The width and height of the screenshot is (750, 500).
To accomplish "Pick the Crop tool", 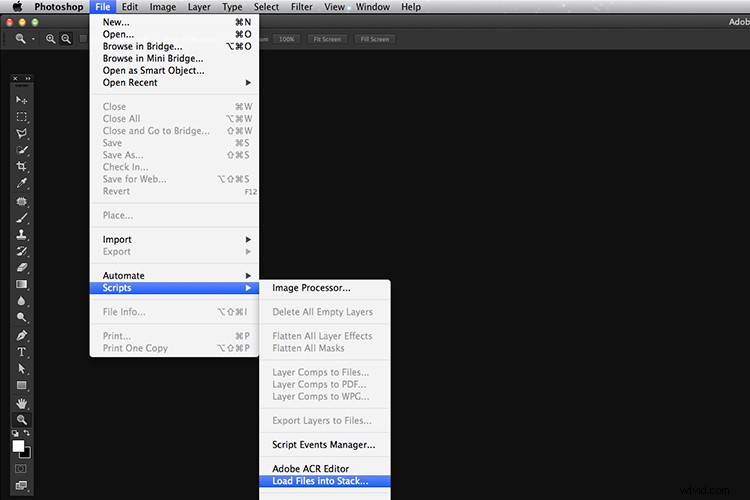I will [21, 166].
